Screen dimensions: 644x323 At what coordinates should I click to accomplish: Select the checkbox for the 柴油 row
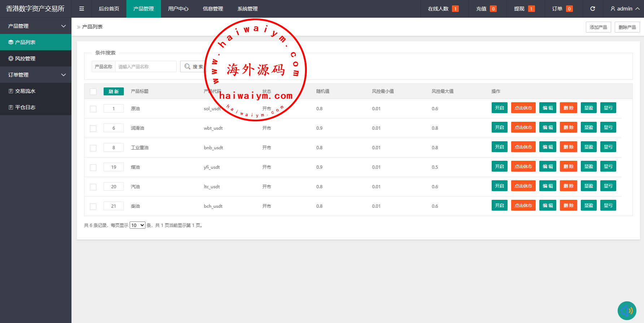click(93, 207)
